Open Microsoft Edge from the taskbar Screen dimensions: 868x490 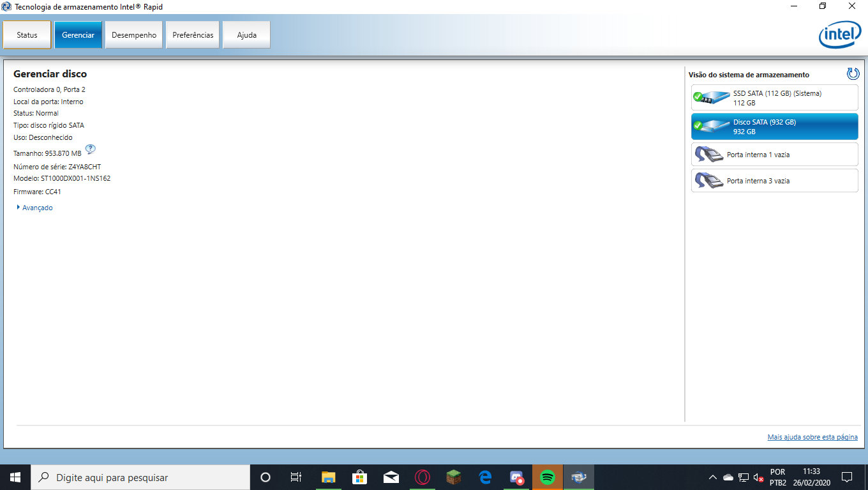coord(485,477)
